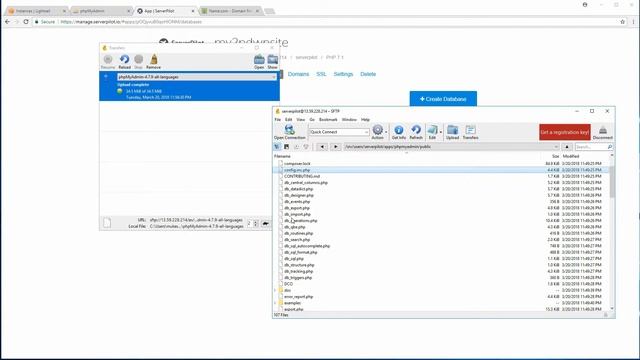Open the Quick Connect dropdown

(366, 132)
